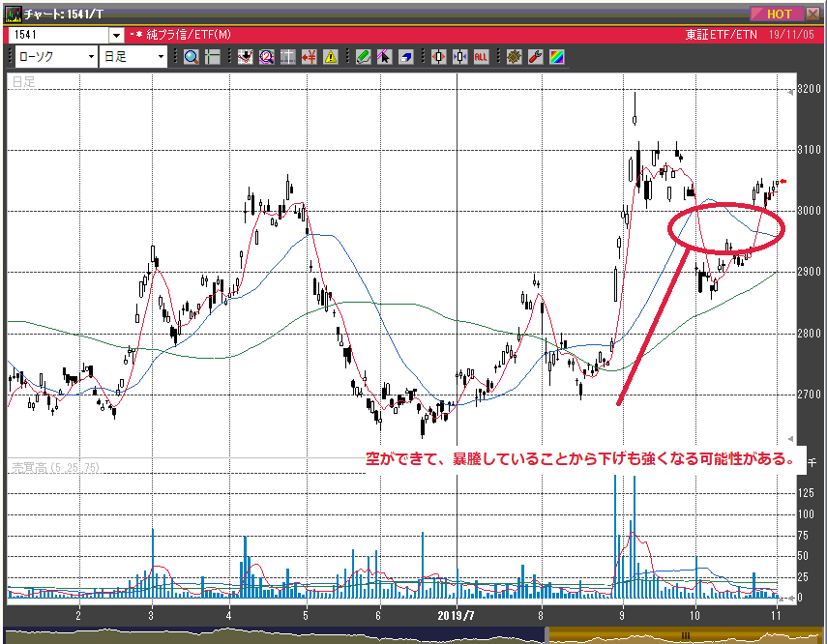This screenshot has width=827, height=644.
Task: Click the candlestick blue arrows widen icon
Action: [x=459, y=56]
